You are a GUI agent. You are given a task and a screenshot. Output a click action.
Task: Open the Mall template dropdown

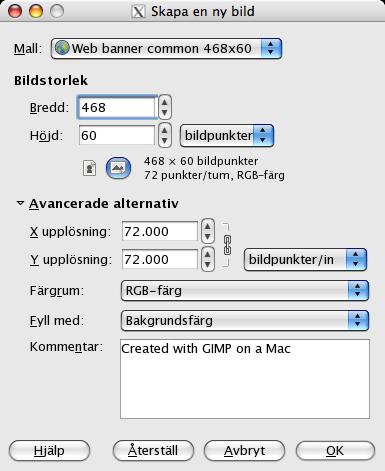(166, 49)
